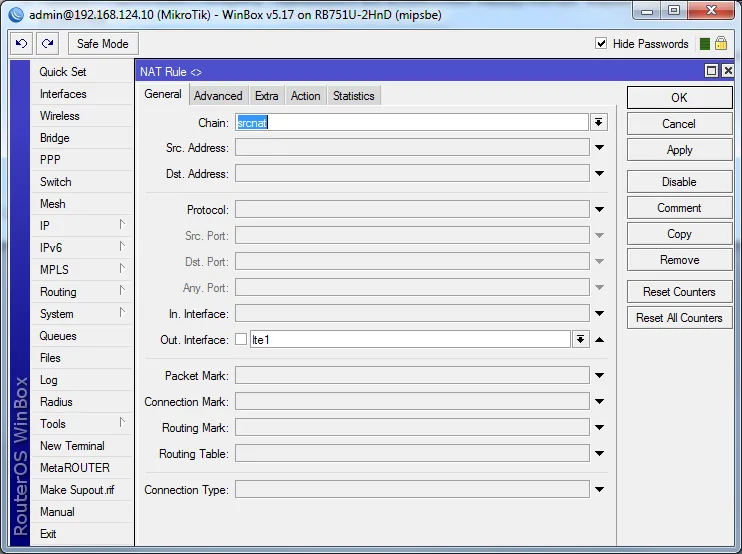Toggle the Out. Interface invert checkbox
Screen dimensions: 742x554
coord(241,339)
